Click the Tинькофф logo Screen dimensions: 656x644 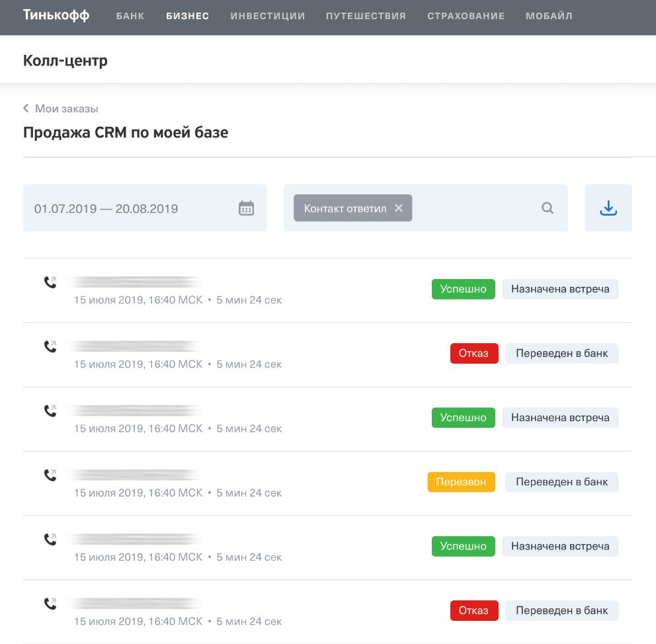pyautogui.click(x=56, y=15)
